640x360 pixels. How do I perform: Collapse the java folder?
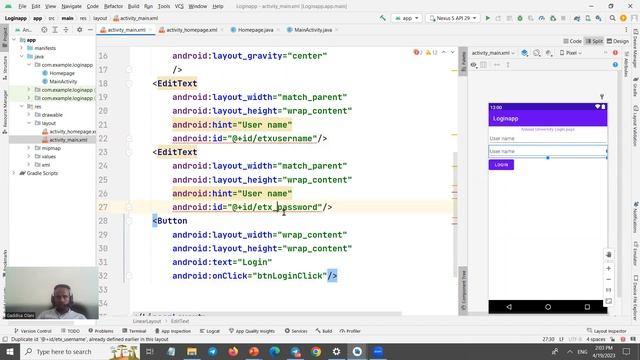(22, 56)
